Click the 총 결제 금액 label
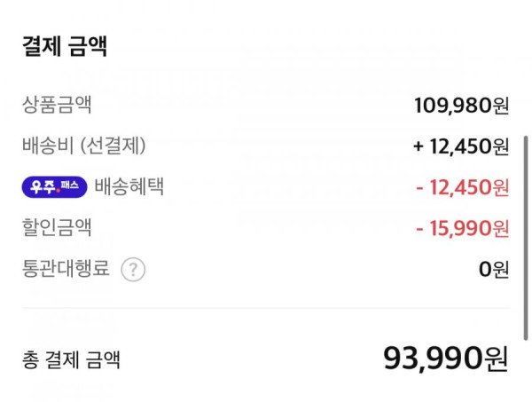 71,360
